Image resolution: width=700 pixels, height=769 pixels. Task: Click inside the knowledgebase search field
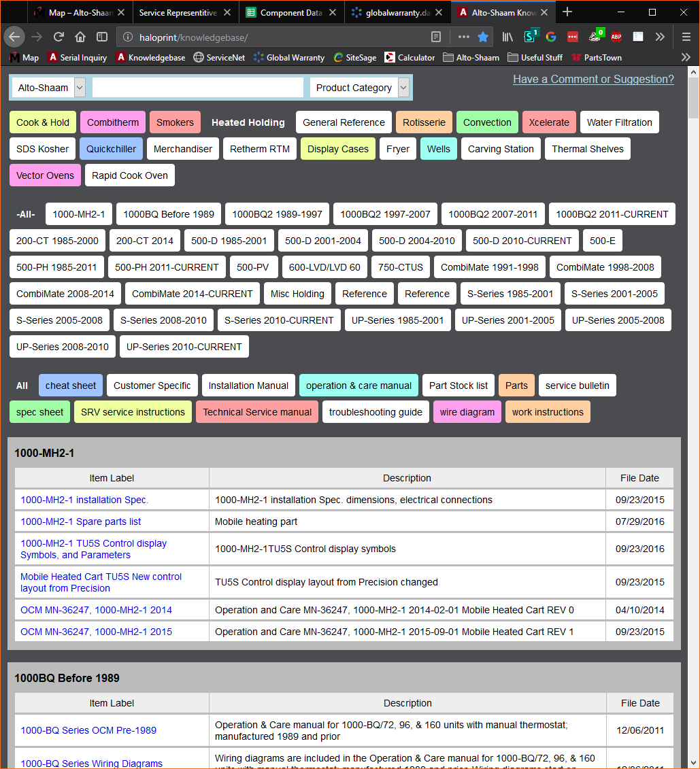tap(197, 88)
